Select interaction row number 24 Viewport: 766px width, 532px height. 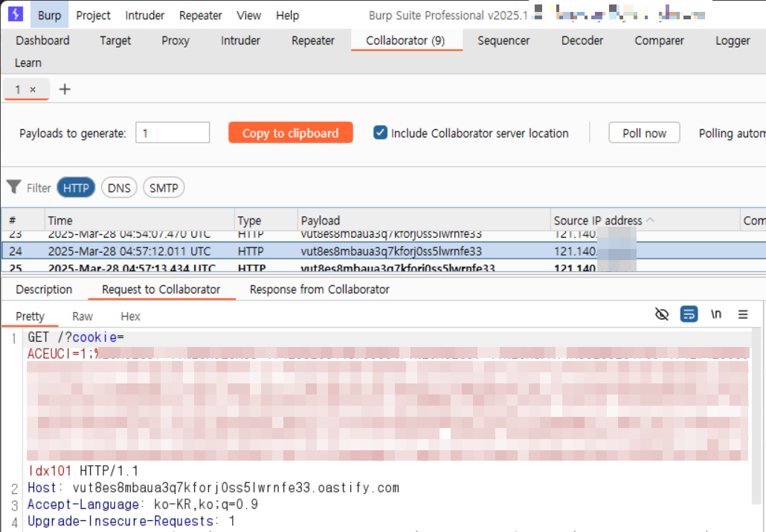pos(383,251)
